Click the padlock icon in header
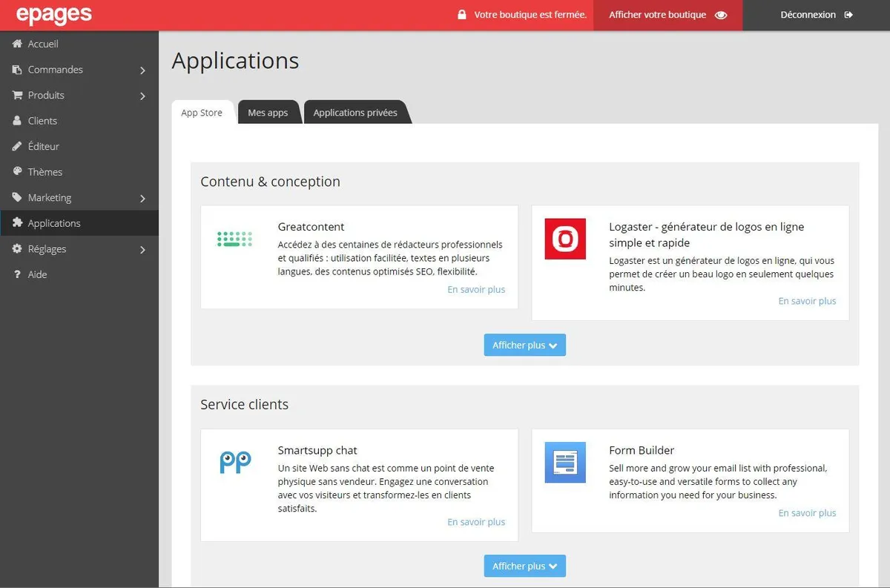 [462, 15]
